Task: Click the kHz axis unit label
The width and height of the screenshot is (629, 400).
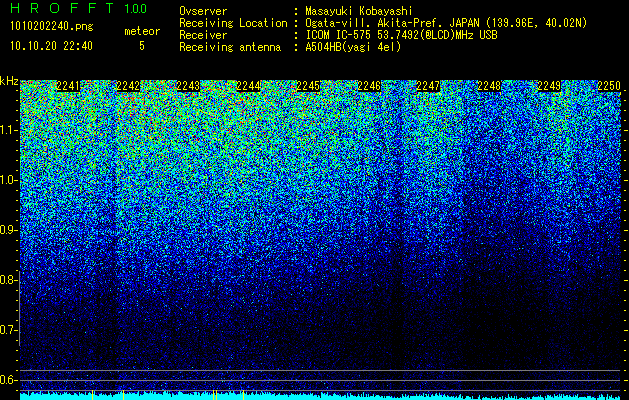Action: (9, 81)
